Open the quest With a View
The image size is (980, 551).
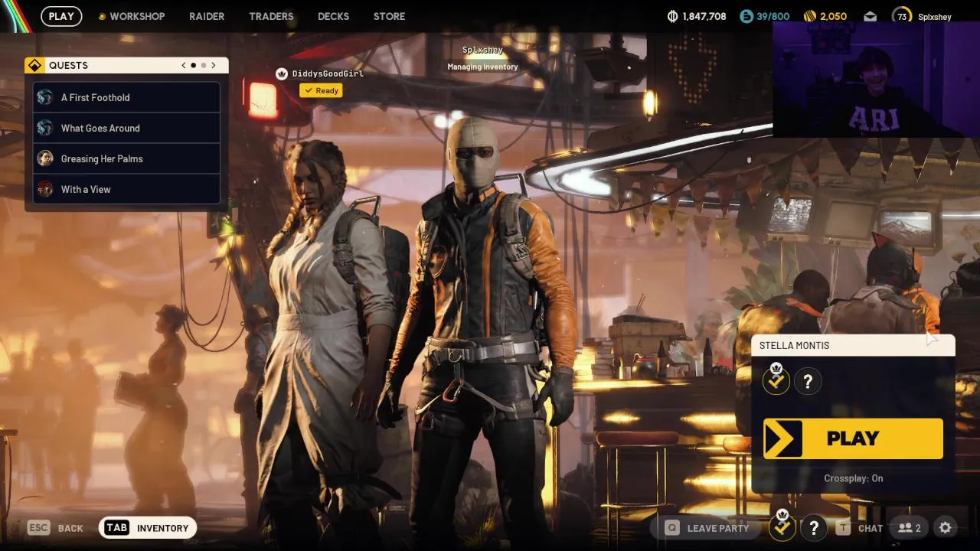coord(126,189)
